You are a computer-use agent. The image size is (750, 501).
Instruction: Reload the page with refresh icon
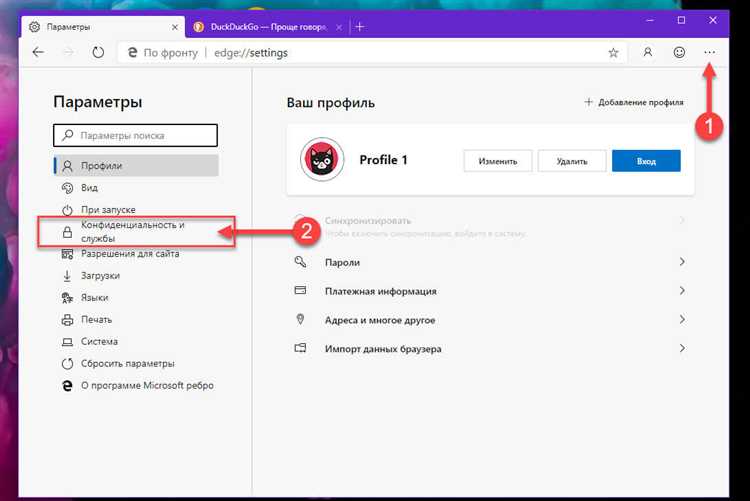point(99,52)
